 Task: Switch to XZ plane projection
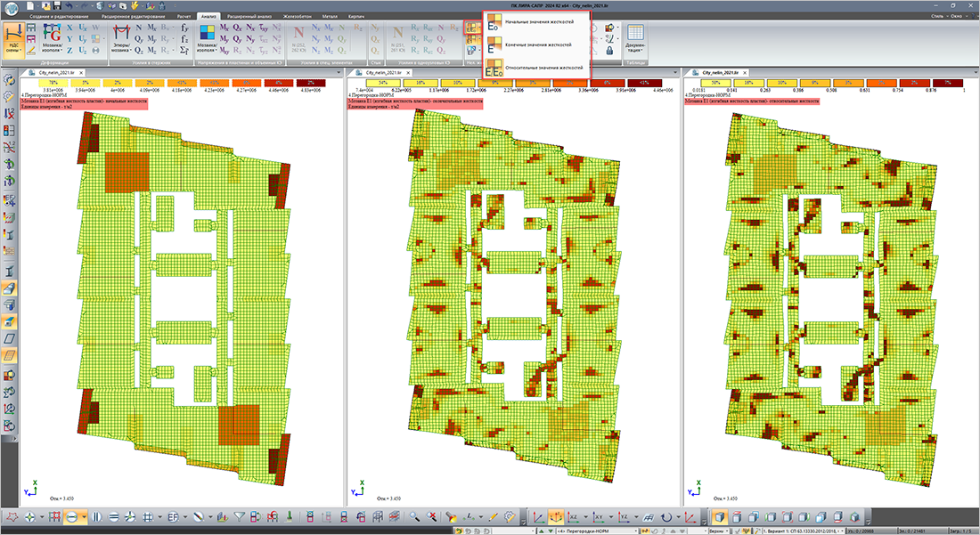573,517
